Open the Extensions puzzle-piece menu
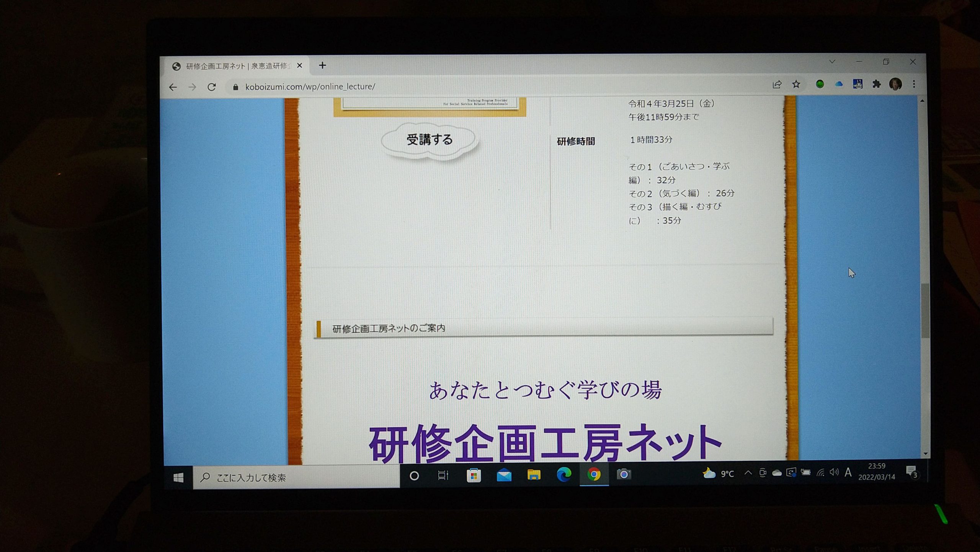The height and width of the screenshot is (552, 980). (x=876, y=84)
